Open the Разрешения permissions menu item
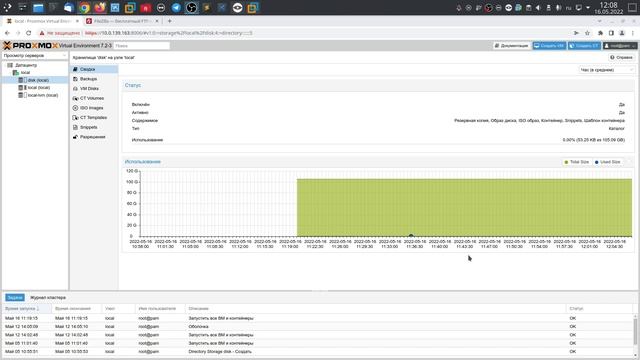 (94, 137)
